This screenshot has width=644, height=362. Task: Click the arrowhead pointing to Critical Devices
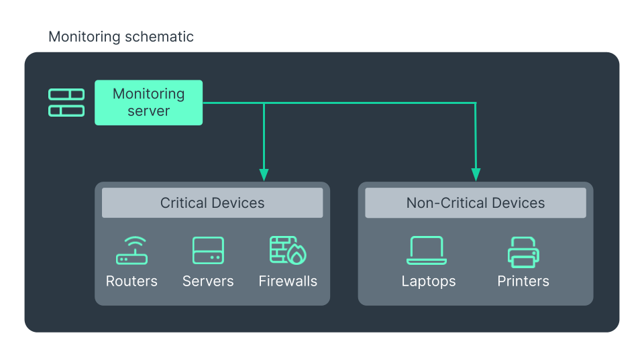coord(264,174)
